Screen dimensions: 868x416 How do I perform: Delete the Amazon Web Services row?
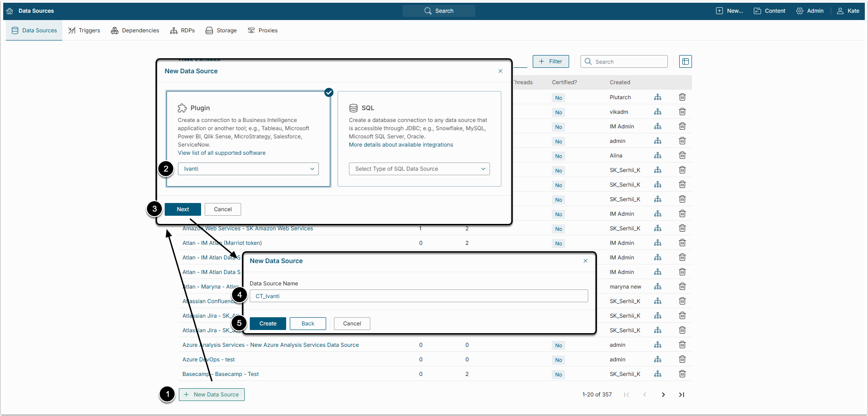point(682,228)
